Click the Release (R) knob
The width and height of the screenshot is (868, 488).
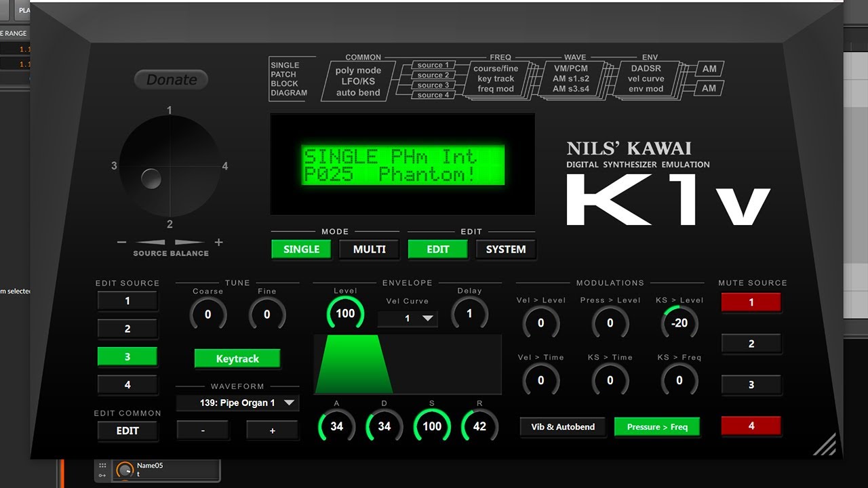pyautogui.click(x=479, y=426)
